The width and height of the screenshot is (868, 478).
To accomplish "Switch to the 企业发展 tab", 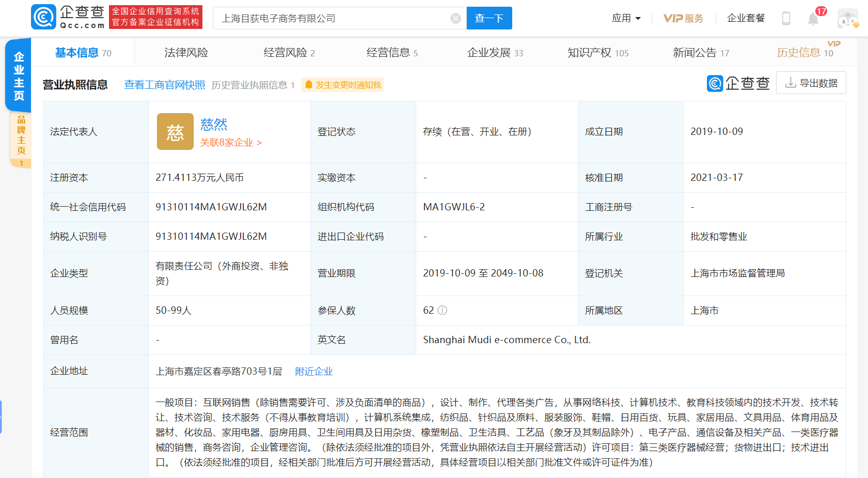I will click(495, 53).
